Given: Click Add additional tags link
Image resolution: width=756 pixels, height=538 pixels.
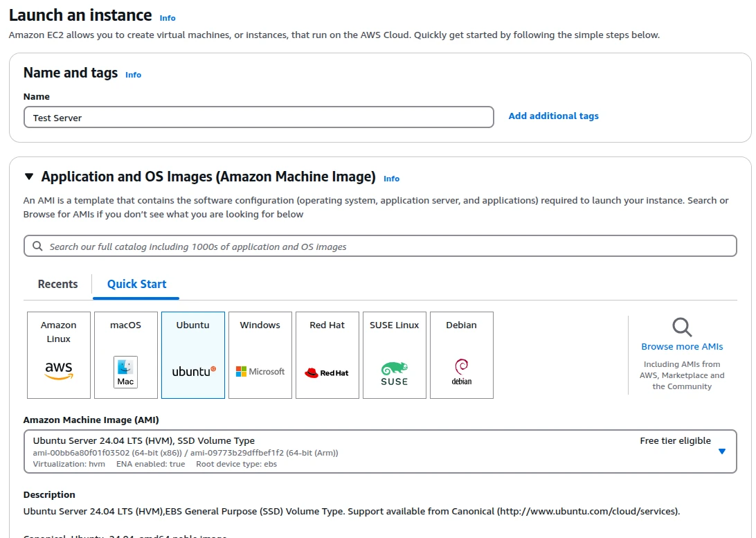Looking at the screenshot, I should point(554,116).
